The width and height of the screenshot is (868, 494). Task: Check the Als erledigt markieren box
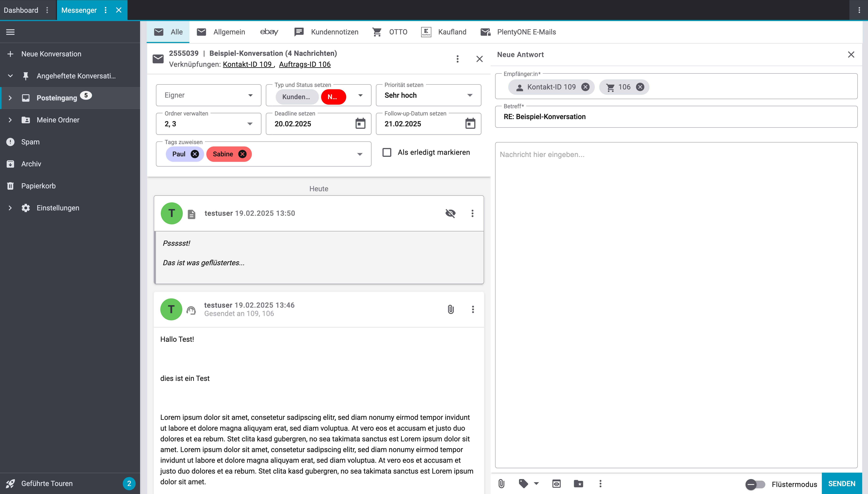point(387,152)
